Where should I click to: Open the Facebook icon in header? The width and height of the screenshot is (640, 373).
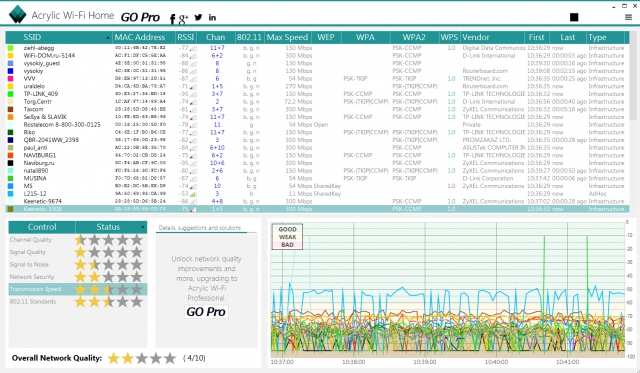point(172,19)
